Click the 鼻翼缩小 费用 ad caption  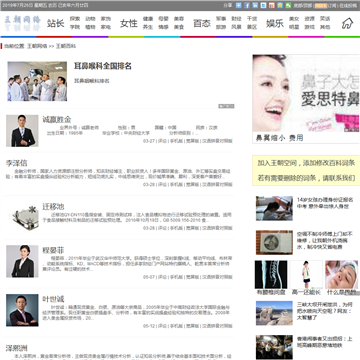tap(279, 138)
